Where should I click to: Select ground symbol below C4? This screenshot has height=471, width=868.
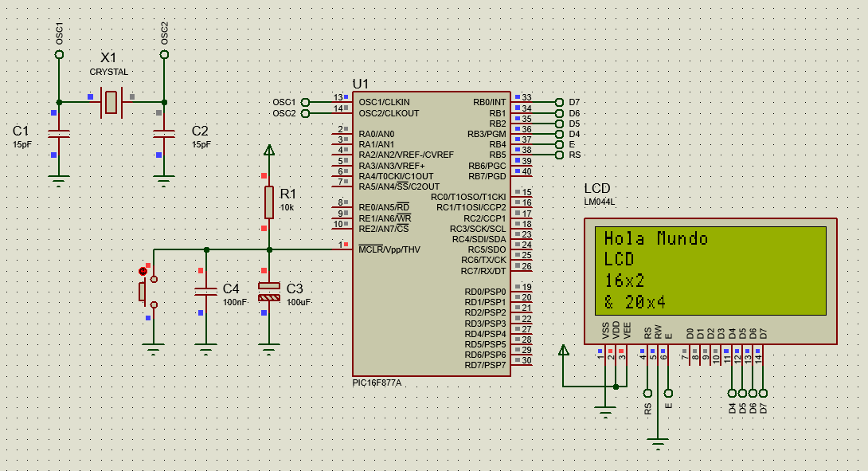click(206, 349)
